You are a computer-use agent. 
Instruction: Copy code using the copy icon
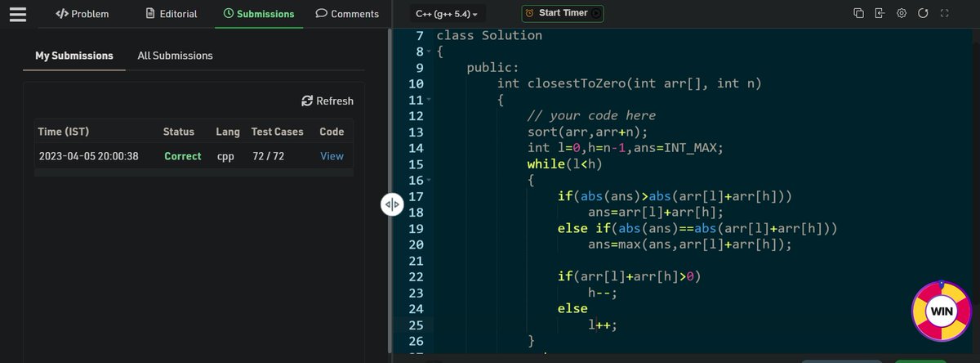point(858,13)
